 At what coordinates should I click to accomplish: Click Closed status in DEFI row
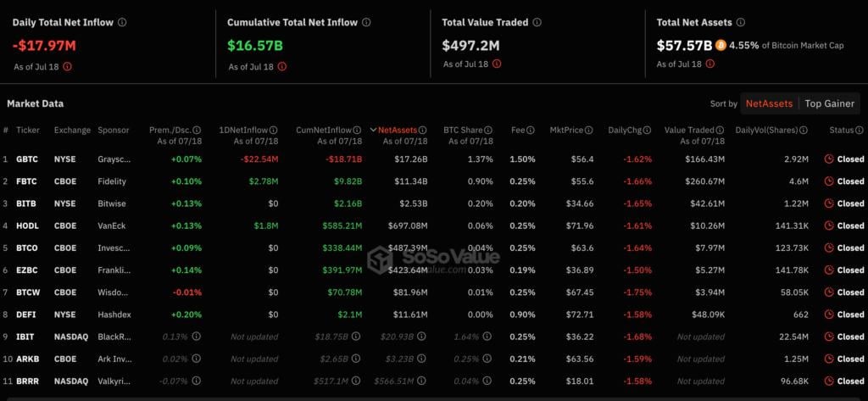(850, 315)
